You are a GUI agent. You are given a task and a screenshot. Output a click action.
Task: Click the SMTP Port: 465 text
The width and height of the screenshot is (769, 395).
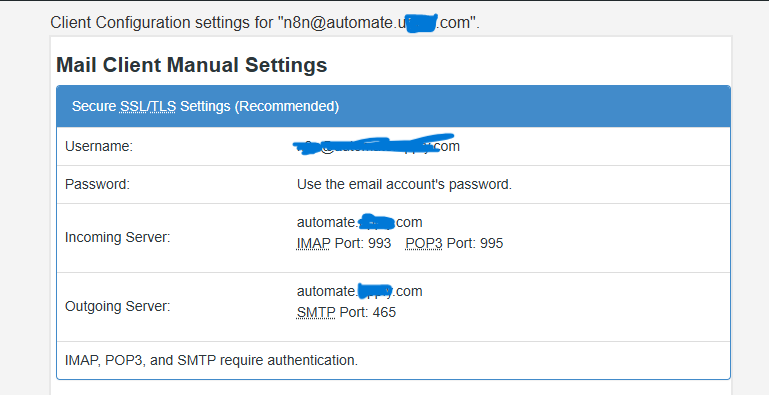click(x=346, y=313)
